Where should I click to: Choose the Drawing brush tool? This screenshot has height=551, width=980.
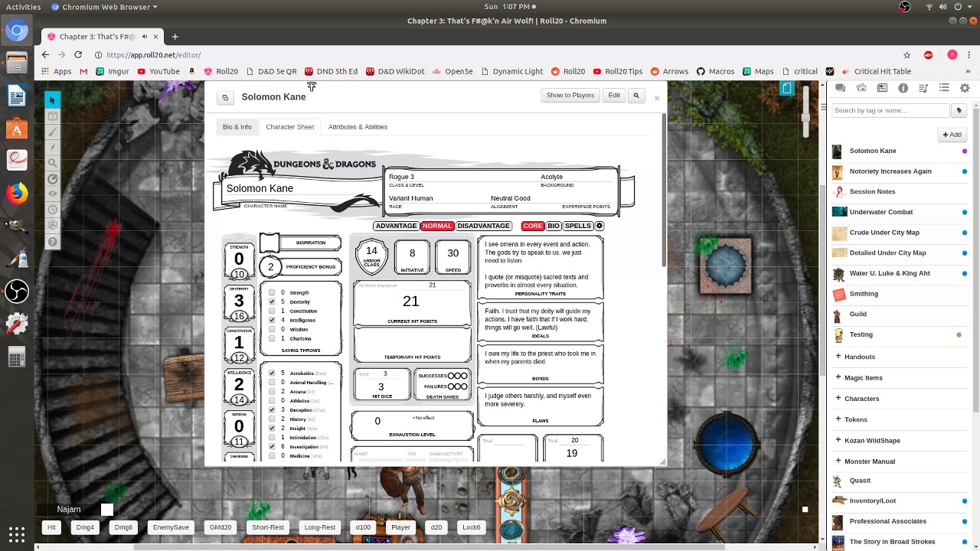click(x=52, y=132)
